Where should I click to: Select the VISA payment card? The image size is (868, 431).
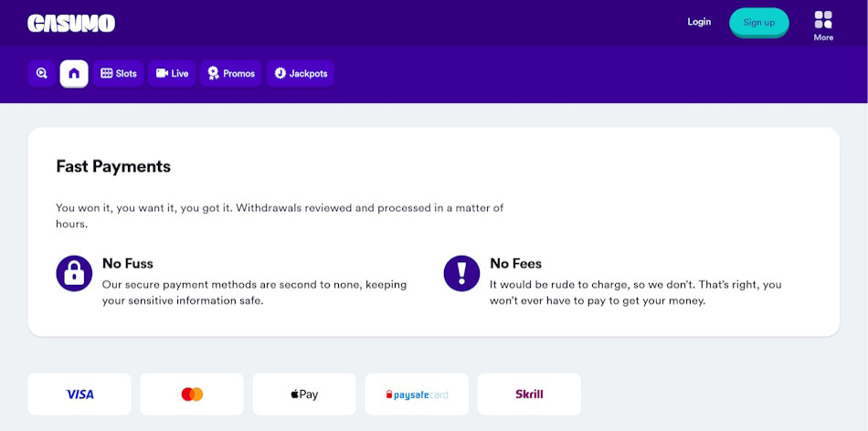click(x=79, y=394)
